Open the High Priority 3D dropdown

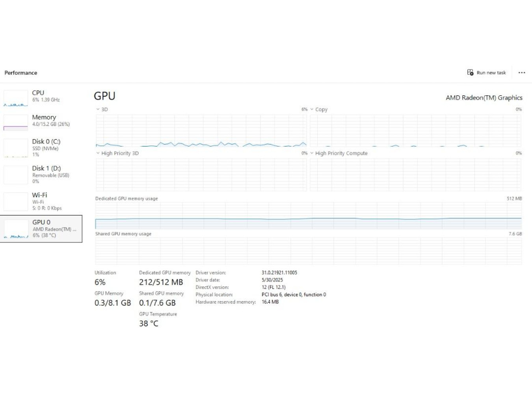98,153
